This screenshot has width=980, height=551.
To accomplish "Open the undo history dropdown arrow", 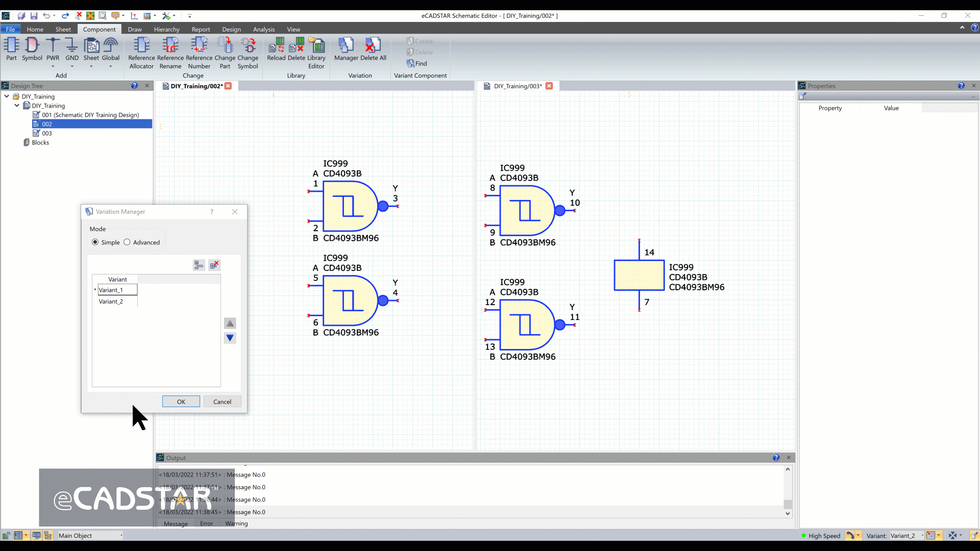I will click(54, 16).
